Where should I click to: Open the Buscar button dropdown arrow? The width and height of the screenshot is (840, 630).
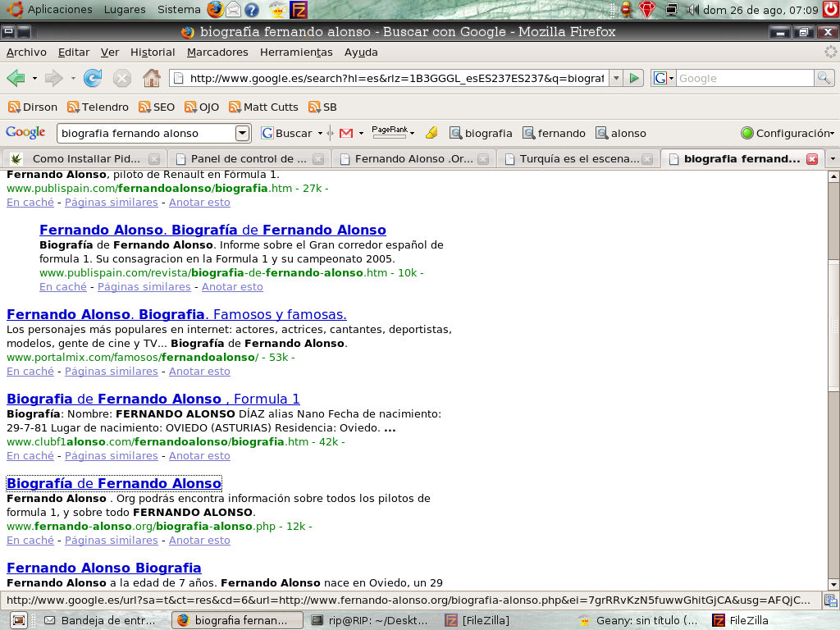click(x=321, y=133)
